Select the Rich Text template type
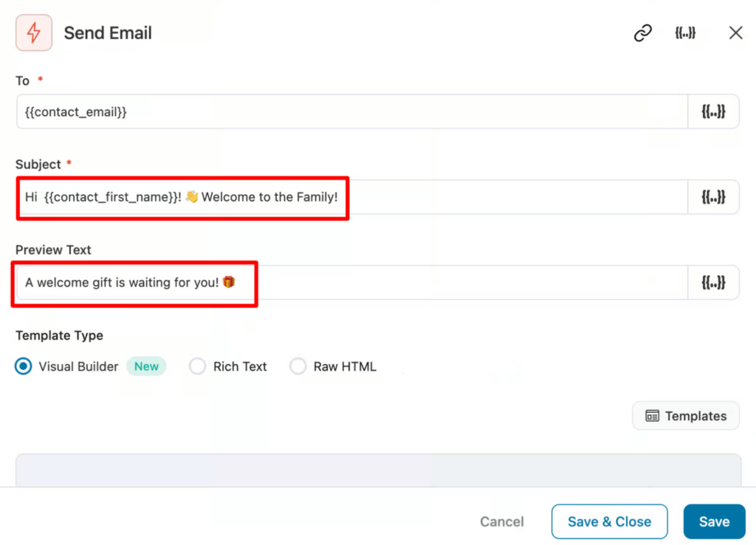This screenshot has height=545, width=756. pos(197,366)
